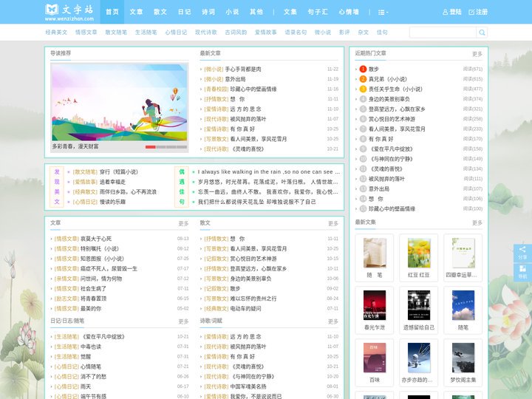This screenshot has height=399, width=532.
Task: Open 慢读的乐趣 in 发现美文
Action: click(x=112, y=202)
